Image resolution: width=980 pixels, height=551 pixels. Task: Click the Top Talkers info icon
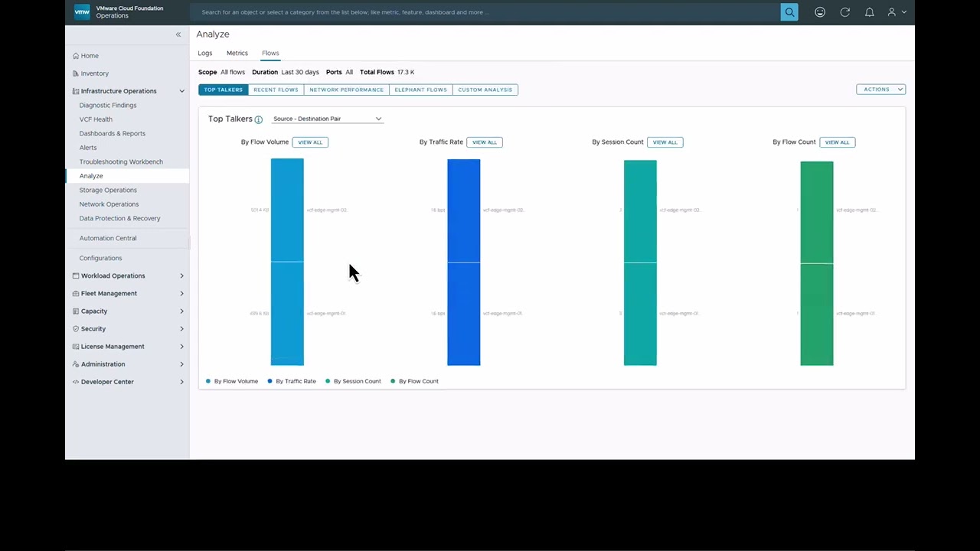[x=259, y=119]
